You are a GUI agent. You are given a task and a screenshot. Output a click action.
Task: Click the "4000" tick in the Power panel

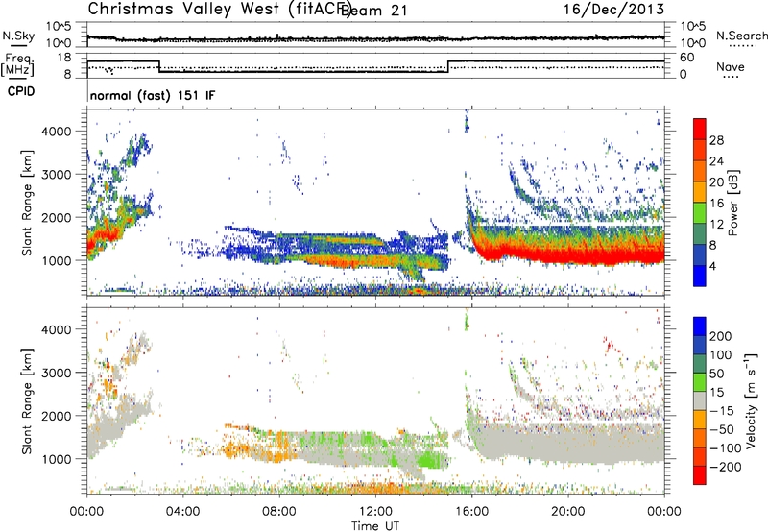point(56,132)
